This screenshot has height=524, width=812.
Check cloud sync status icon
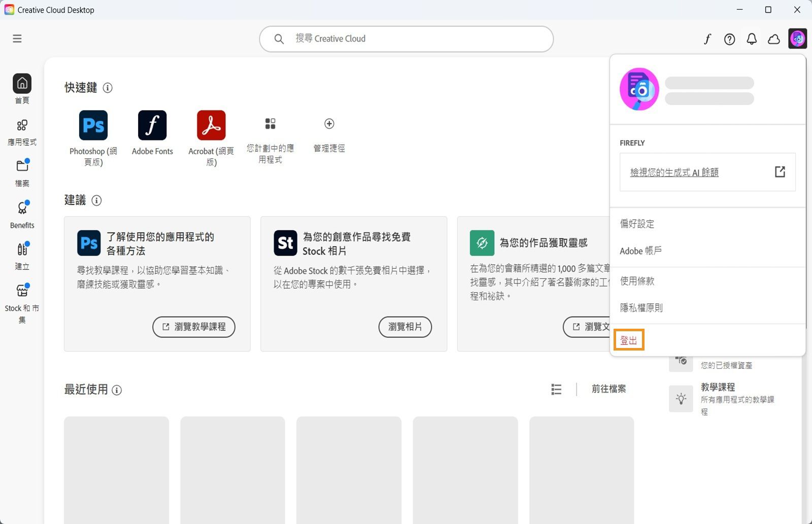pos(774,39)
